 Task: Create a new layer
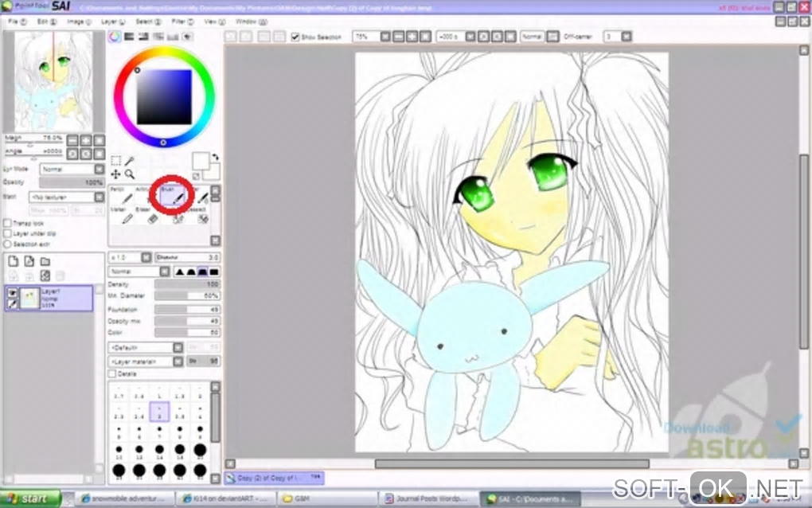tap(13, 261)
